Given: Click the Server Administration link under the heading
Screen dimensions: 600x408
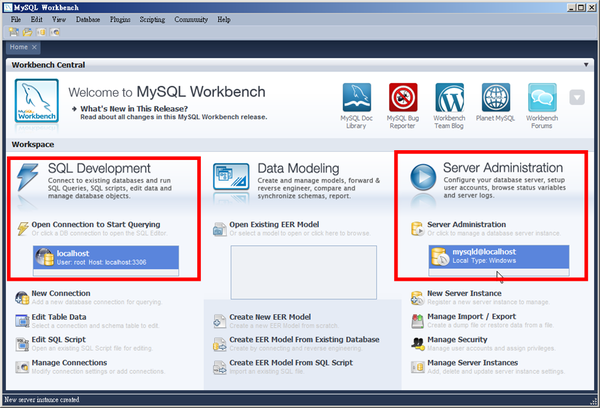Looking at the screenshot, I should tap(466, 224).
